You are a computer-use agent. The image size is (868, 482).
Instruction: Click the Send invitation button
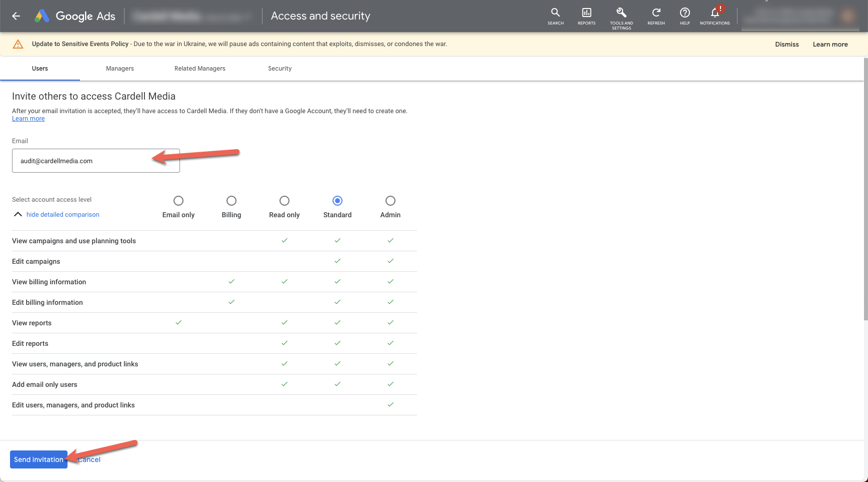click(38, 459)
